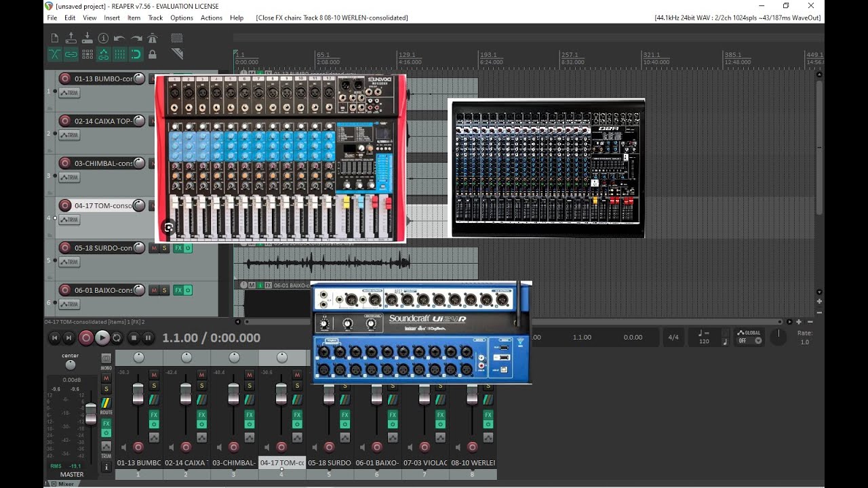Open the master FX button in mixer
Viewport: 868px width, 488px height.
[x=106, y=424]
